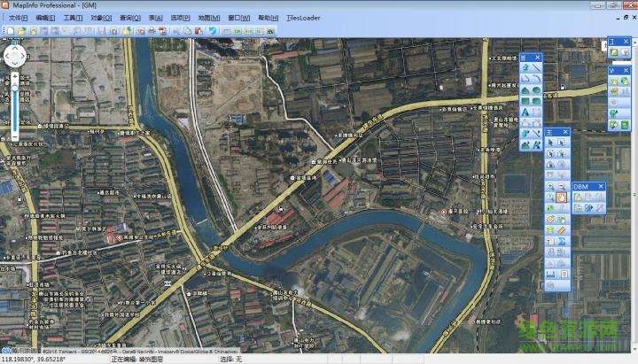This screenshot has width=638, height=364.
Task: Open the TilesLoader menu
Action: [x=303, y=18]
